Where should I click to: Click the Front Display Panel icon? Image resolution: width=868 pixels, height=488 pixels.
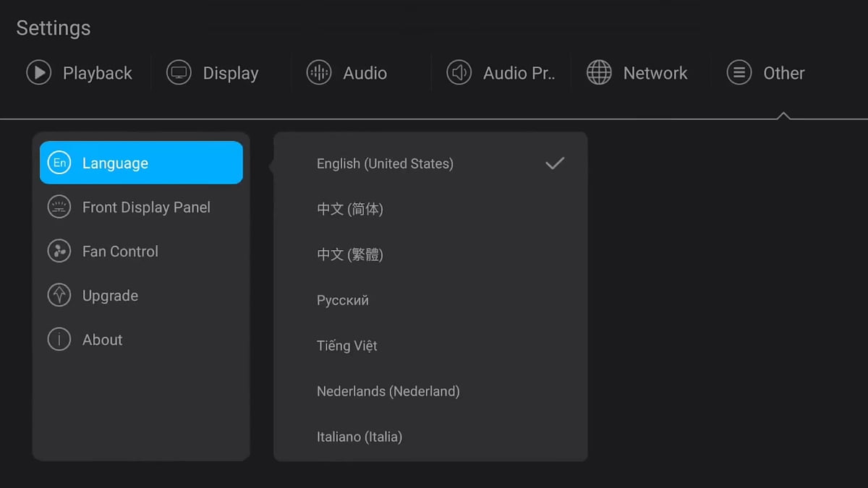[59, 207]
